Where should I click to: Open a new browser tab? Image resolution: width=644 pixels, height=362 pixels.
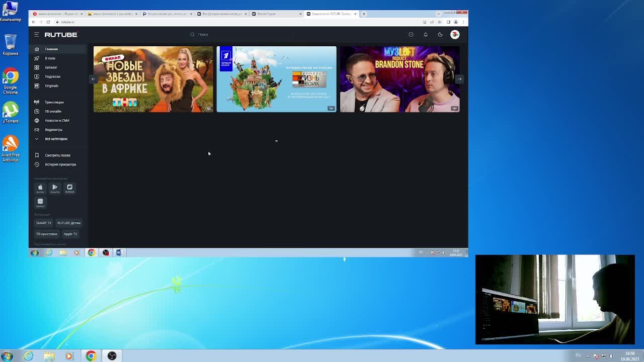click(x=364, y=14)
